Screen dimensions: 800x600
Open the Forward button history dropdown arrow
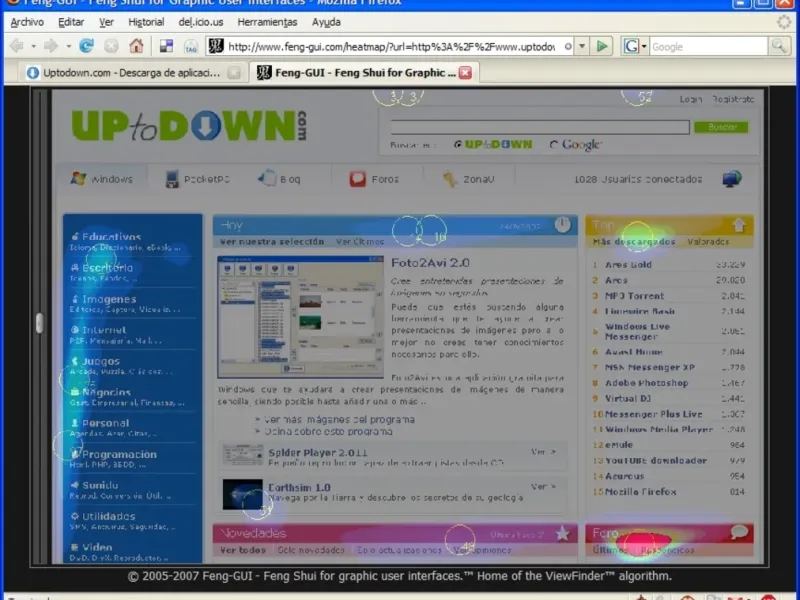click(x=68, y=46)
